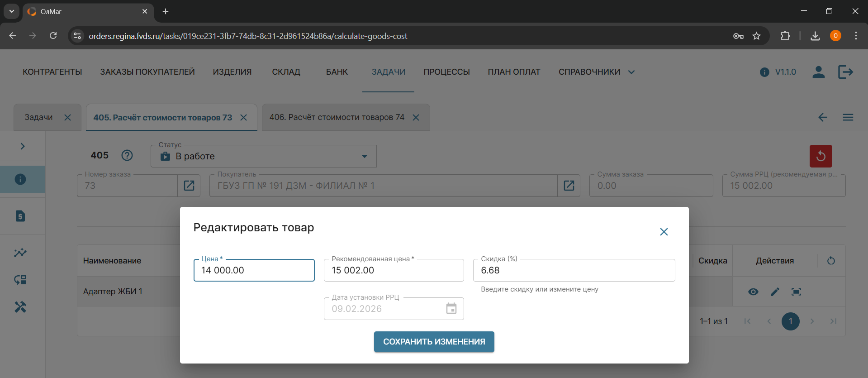Open the Заказы покупателей menu item
The height and width of the screenshot is (378, 868).
[x=147, y=72]
